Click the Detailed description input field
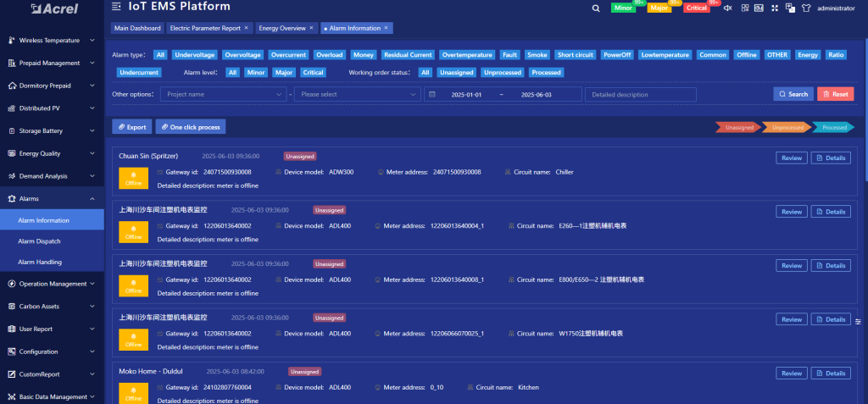 pyautogui.click(x=640, y=94)
